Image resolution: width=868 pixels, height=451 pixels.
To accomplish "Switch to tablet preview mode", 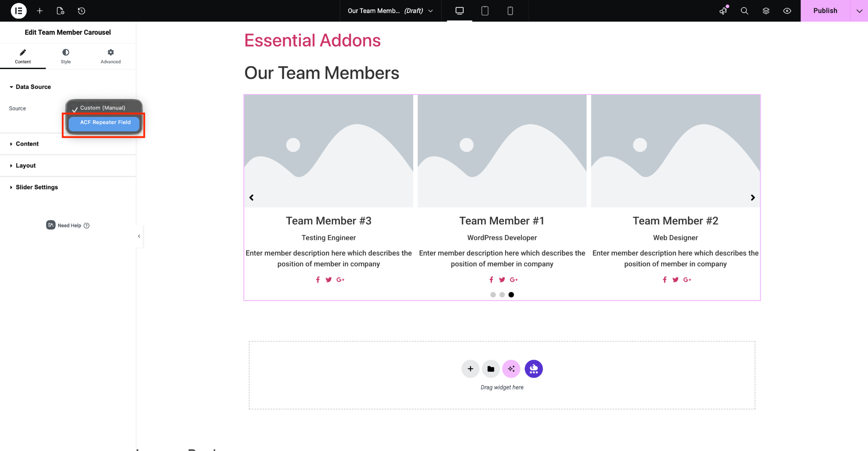I will pos(485,11).
